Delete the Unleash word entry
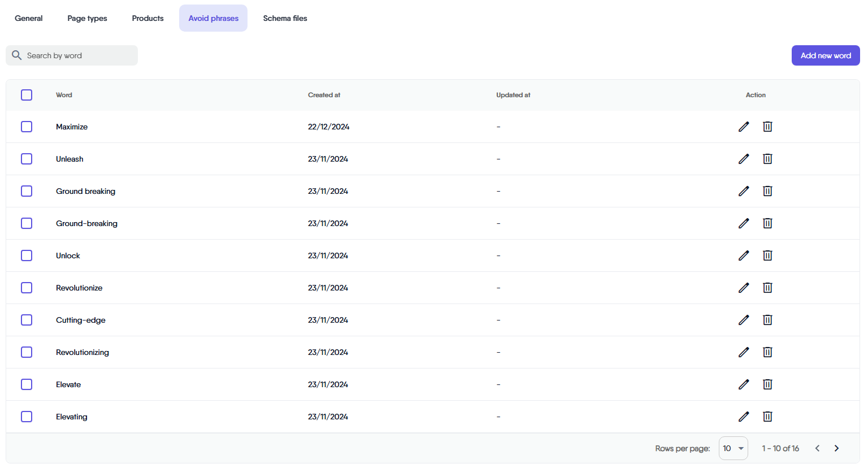 767,159
